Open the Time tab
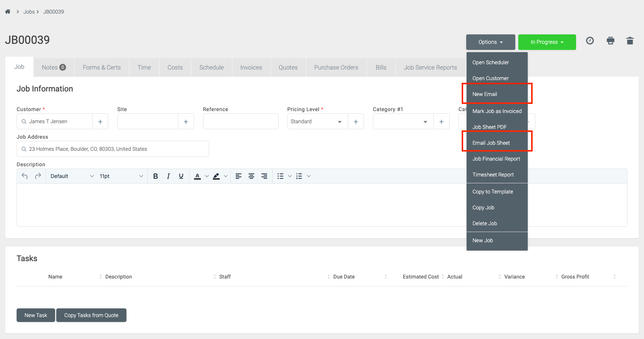 [144, 67]
